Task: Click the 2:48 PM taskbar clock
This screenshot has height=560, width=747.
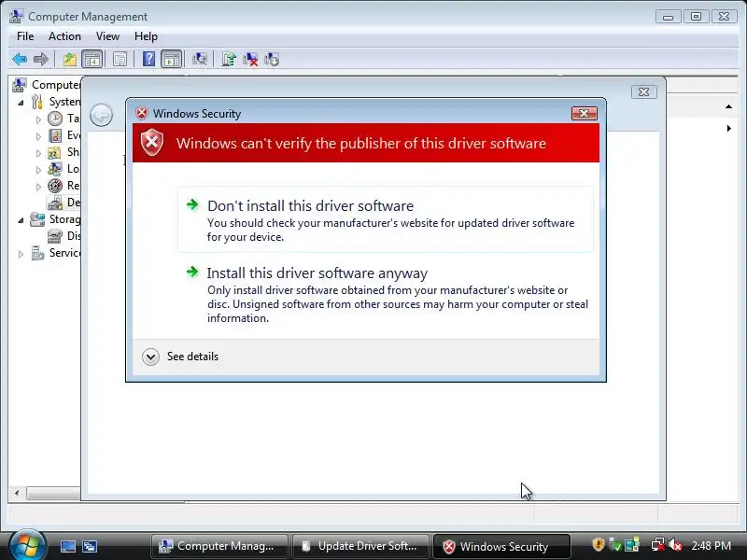Action: pos(712,545)
